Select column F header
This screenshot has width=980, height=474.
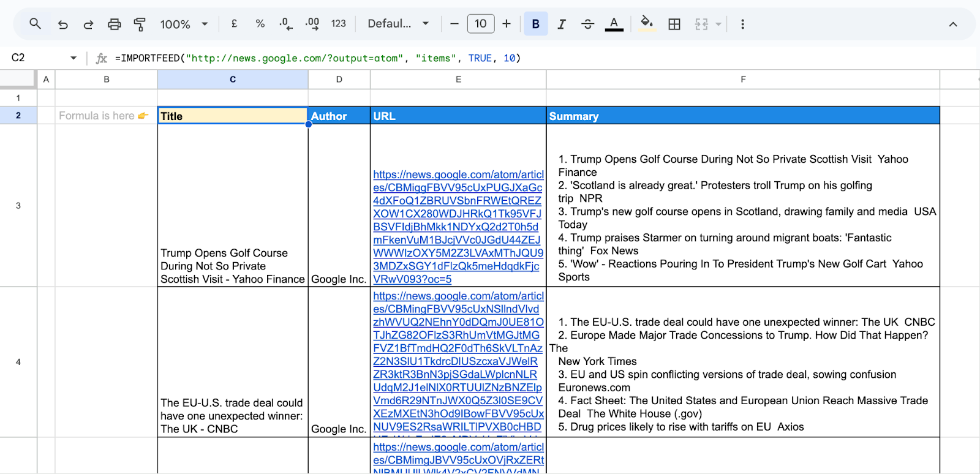(x=743, y=80)
